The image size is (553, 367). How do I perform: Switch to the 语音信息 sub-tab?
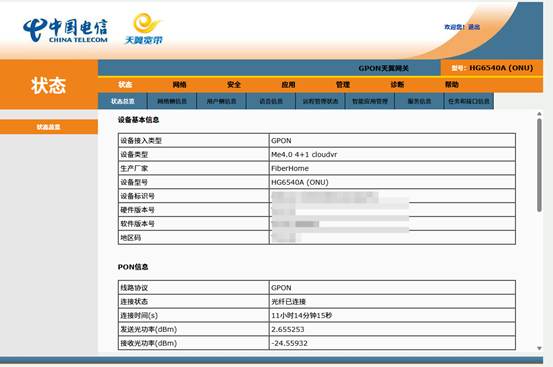pos(271,101)
